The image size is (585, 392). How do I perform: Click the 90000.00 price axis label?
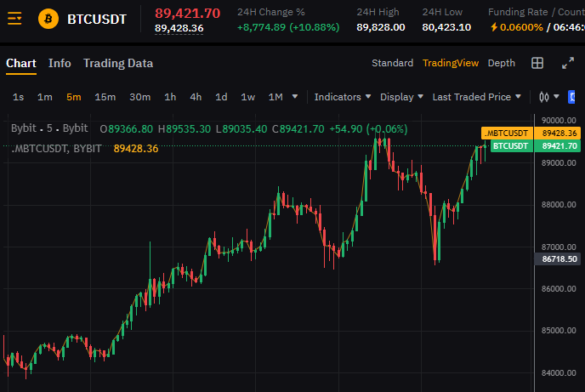[x=559, y=121]
